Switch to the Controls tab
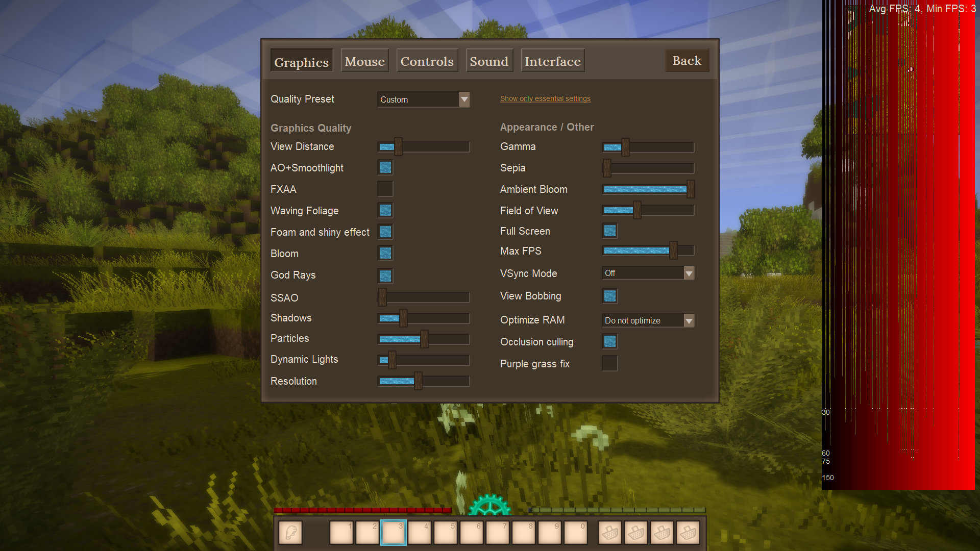 (x=427, y=61)
